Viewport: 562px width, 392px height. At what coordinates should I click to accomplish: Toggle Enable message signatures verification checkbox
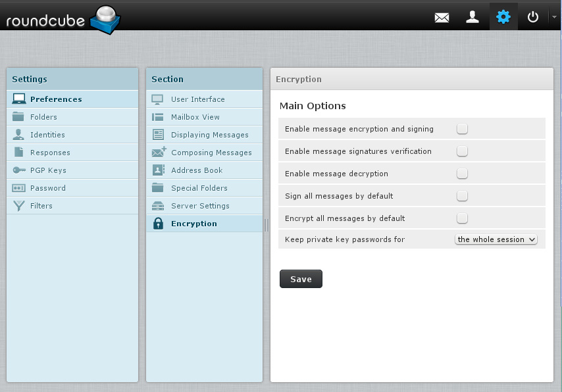click(x=462, y=151)
